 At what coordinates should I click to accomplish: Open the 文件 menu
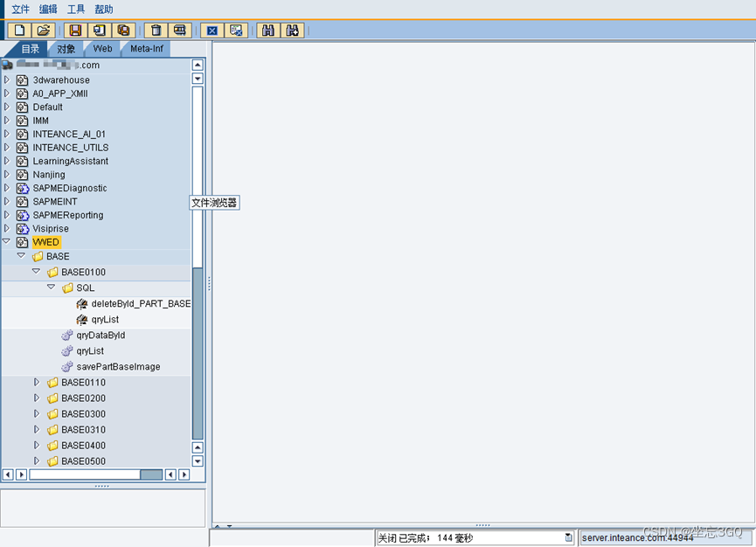[20, 9]
